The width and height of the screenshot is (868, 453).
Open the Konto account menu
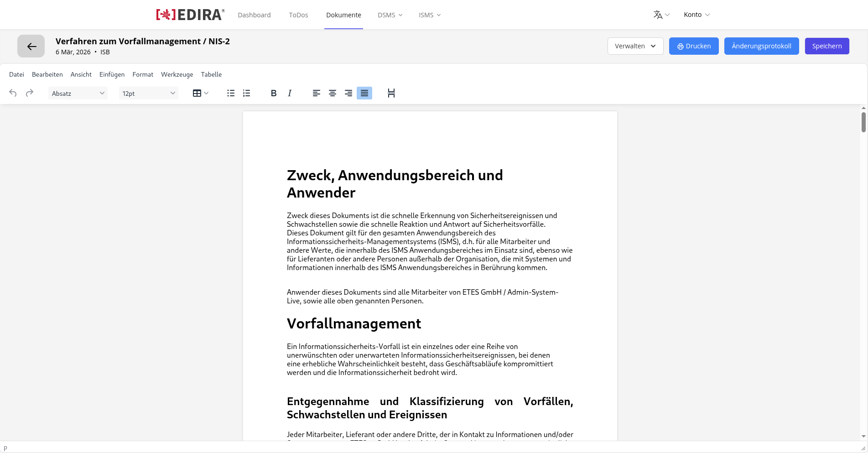[696, 15]
